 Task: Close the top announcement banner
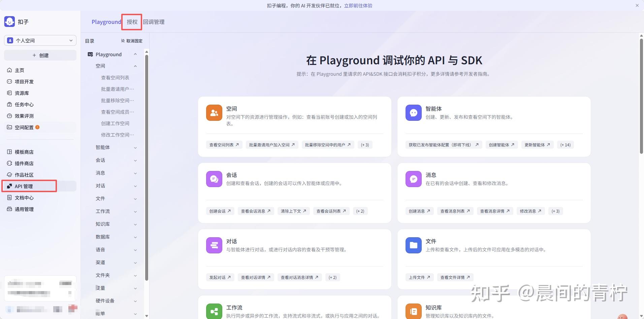(x=637, y=5)
